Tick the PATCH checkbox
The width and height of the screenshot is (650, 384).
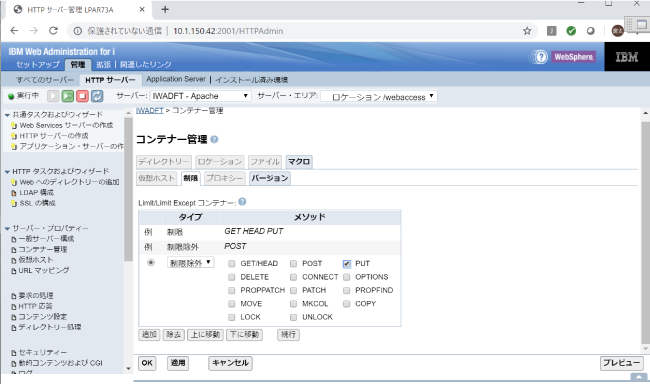click(293, 290)
